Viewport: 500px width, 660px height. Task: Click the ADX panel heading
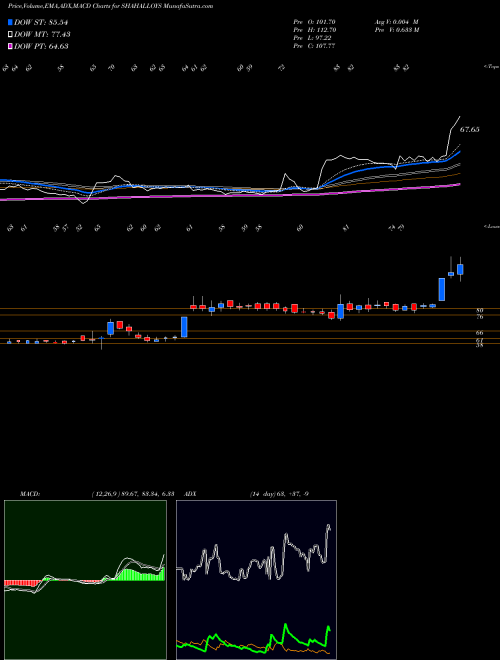tap(190, 494)
